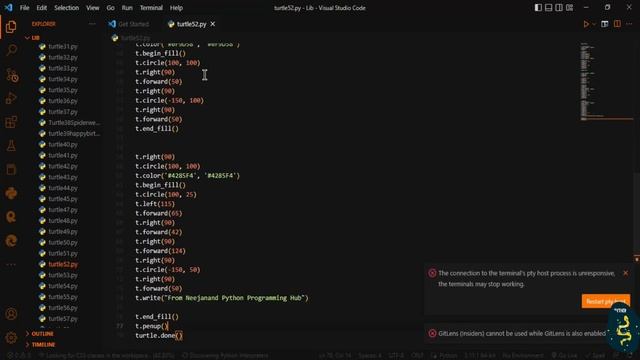Open the Manage gear in activity bar
Image resolution: width=640 pixels, height=360 pixels.
click(11, 338)
